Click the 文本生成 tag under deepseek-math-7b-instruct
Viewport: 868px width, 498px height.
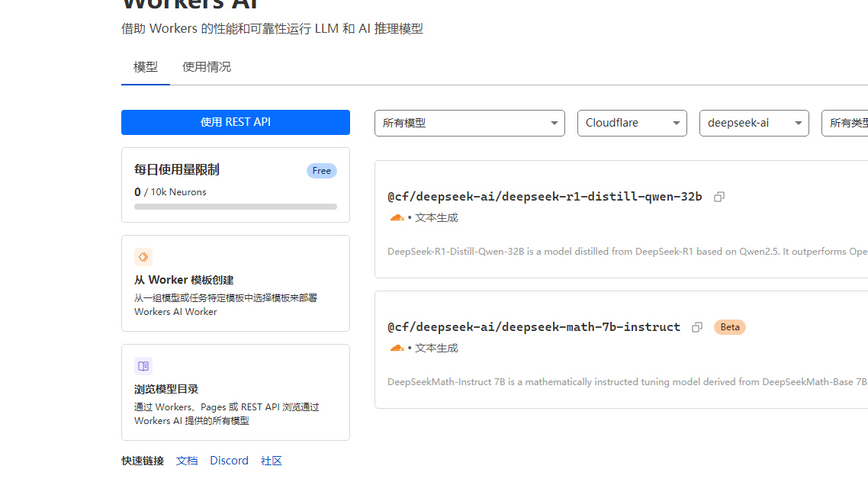[x=437, y=349]
